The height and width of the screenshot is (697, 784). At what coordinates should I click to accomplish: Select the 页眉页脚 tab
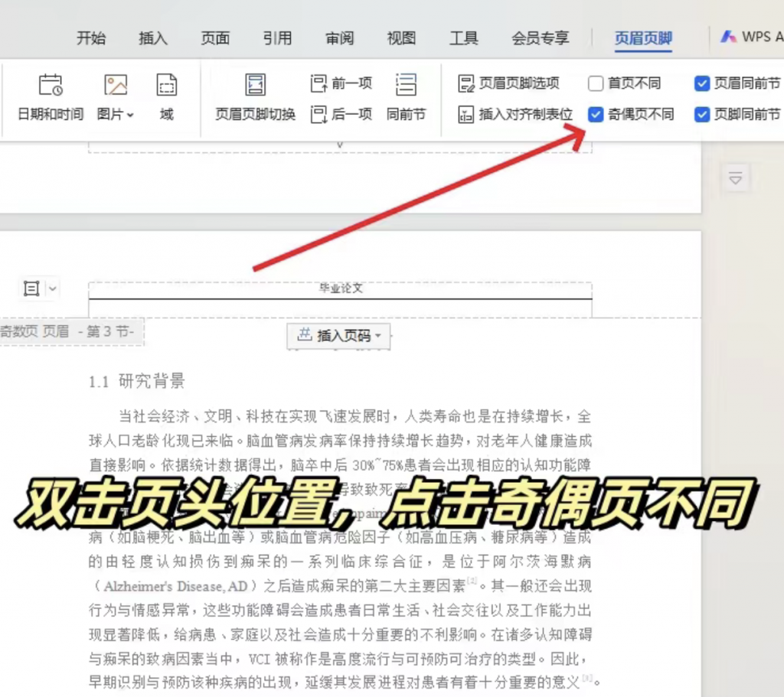pos(643,38)
